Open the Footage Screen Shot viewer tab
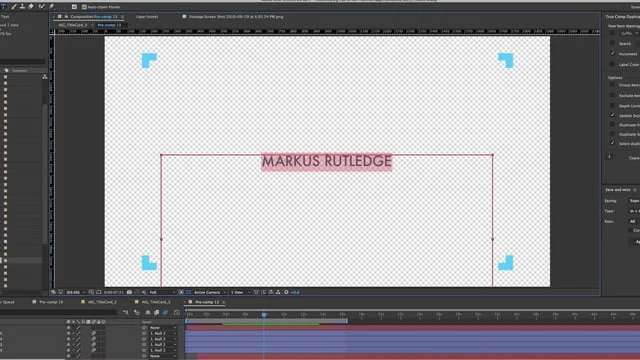The height and width of the screenshot is (360, 640). click(x=236, y=17)
